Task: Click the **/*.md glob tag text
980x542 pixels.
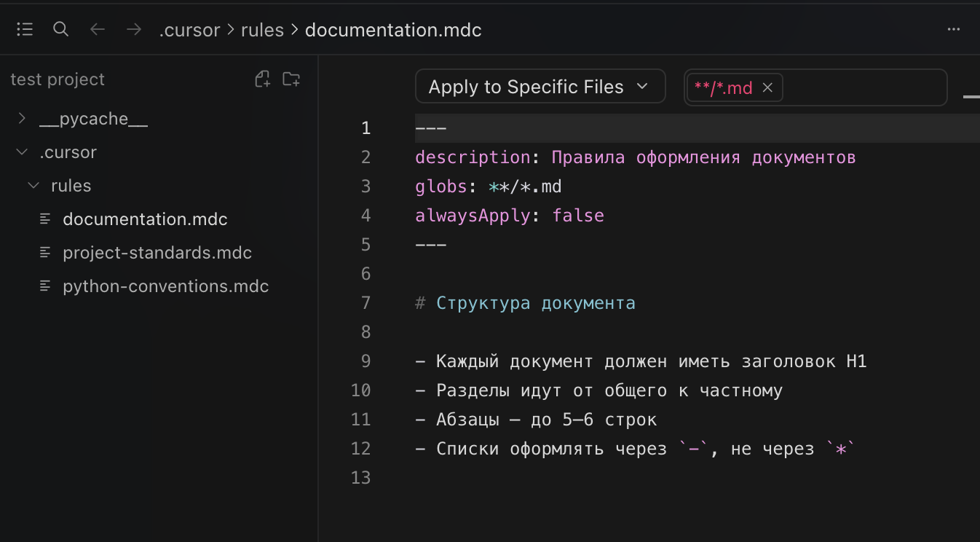Action: click(723, 88)
